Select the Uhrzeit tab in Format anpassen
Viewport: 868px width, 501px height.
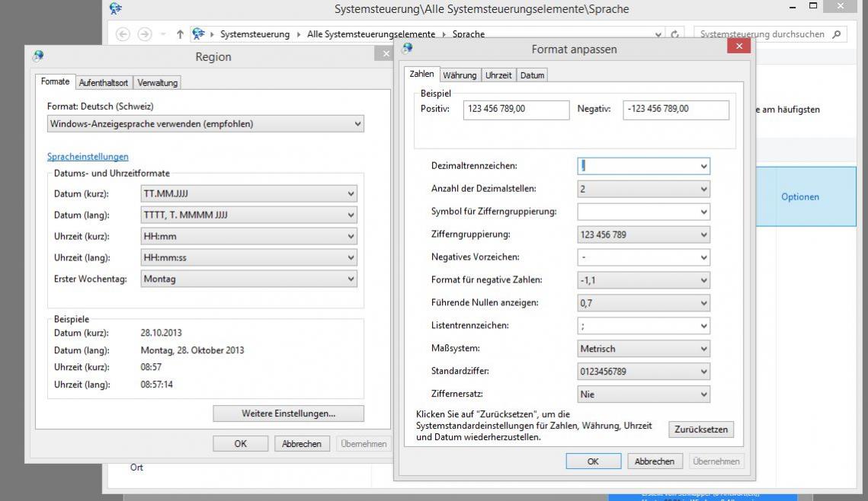tap(498, 75)
